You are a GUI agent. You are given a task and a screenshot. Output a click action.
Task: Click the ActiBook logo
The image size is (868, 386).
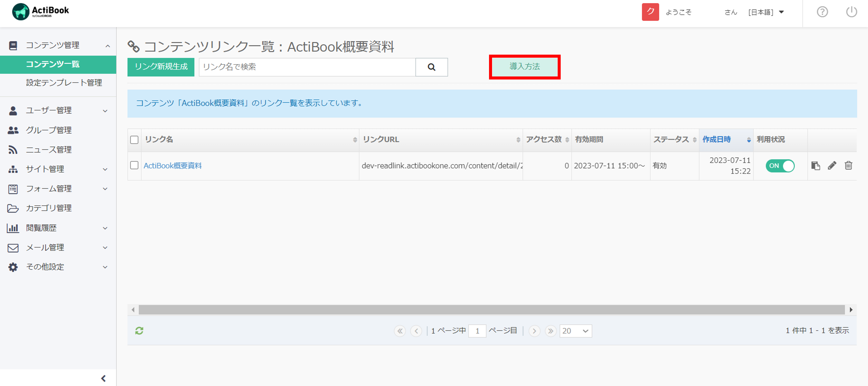click(40, 12)
